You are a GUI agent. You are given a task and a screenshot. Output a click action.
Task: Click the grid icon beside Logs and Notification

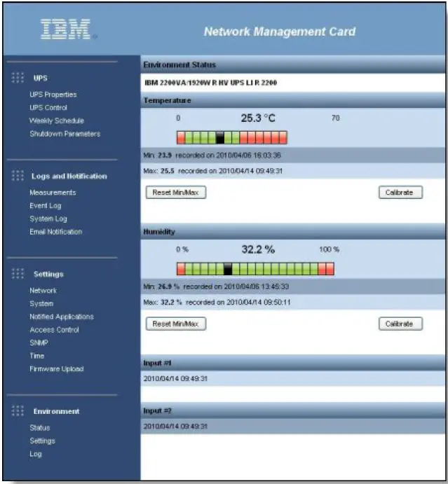coord(18,176)
